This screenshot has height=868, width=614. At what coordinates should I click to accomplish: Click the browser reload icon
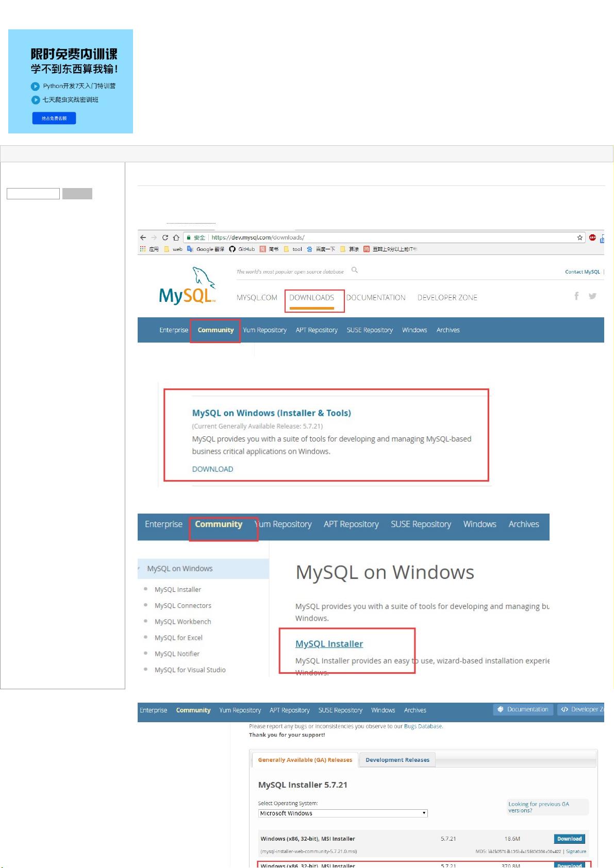[165, 237]
